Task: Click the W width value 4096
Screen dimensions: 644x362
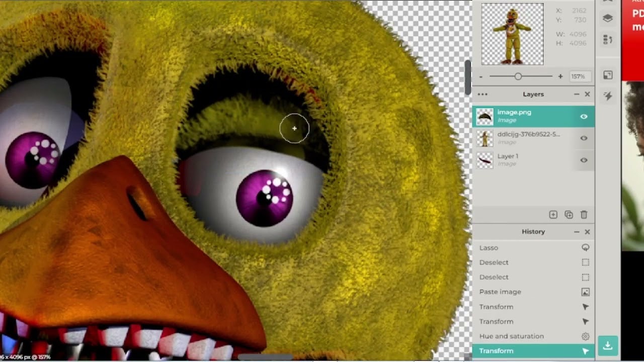Action: pos(578,34)
